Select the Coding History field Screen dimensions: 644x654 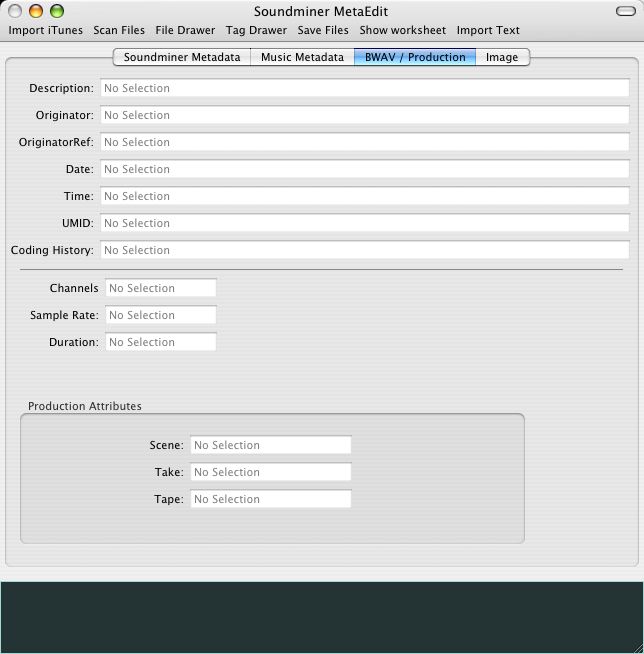tap(364, 250)
